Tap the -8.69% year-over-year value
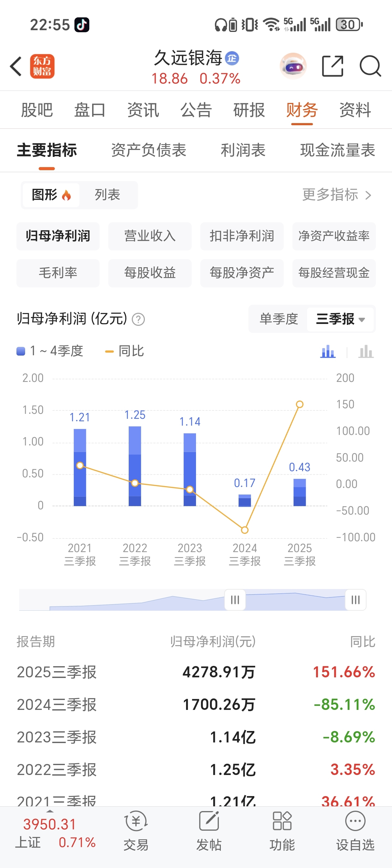The image size is (392, 868). click(349, 737)
